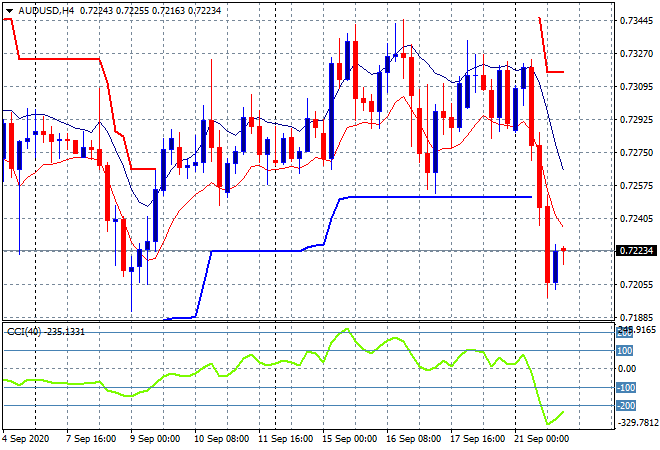The width and height of the screenshot is (660, 450).
Task: Select the 0.72925 price axis label
Action: (x=636, y=120)
